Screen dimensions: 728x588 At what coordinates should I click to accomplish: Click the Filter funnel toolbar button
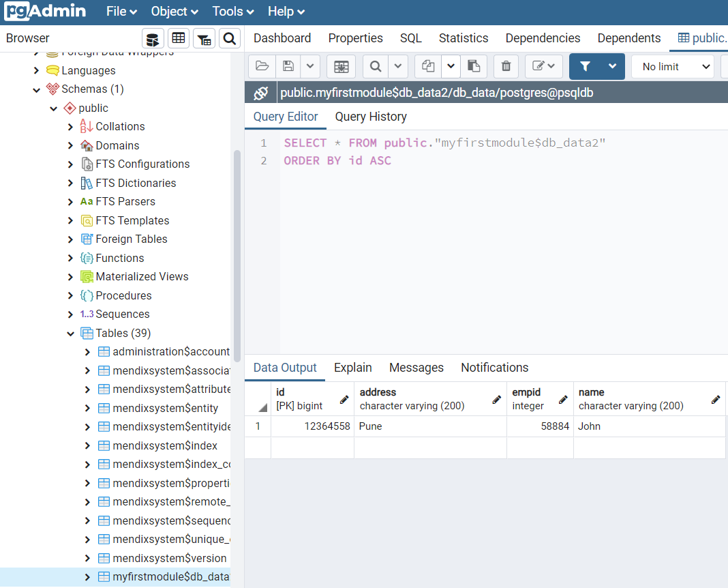pos(585,66)
